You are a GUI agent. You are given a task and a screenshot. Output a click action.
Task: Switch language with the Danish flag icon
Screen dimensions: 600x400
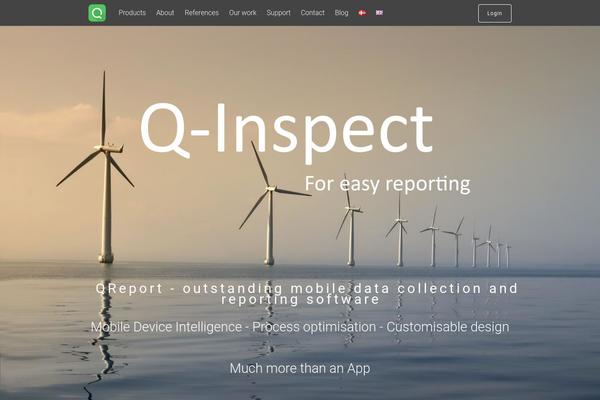tap(362, 13)
